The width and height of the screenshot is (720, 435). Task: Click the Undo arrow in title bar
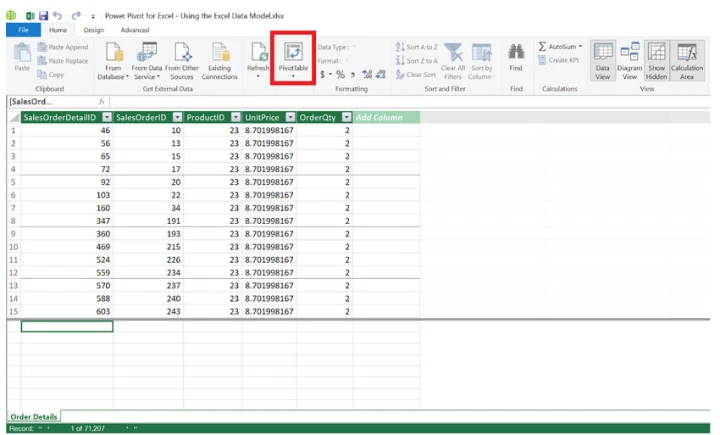tap(57, 16)
